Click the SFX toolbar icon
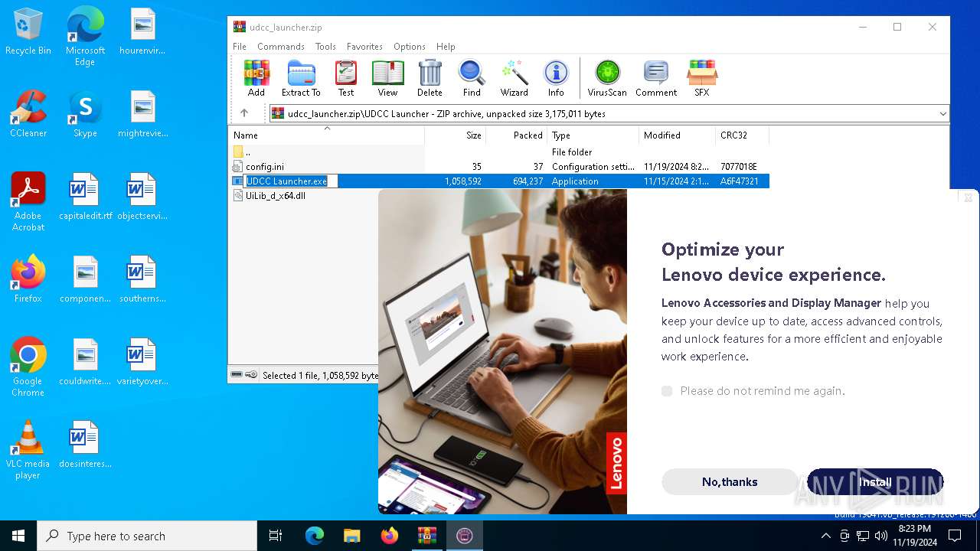 [x=701, y=78]
